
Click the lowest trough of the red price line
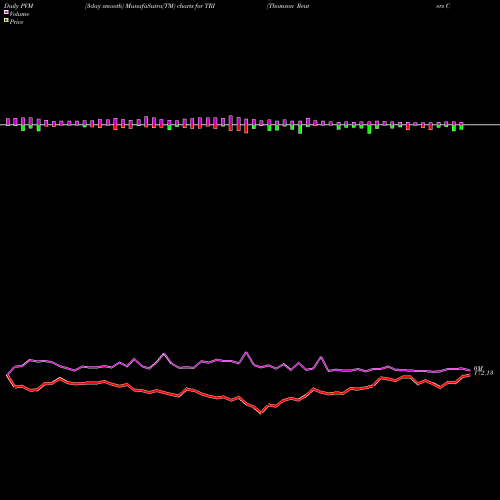(x=261, y=413)
